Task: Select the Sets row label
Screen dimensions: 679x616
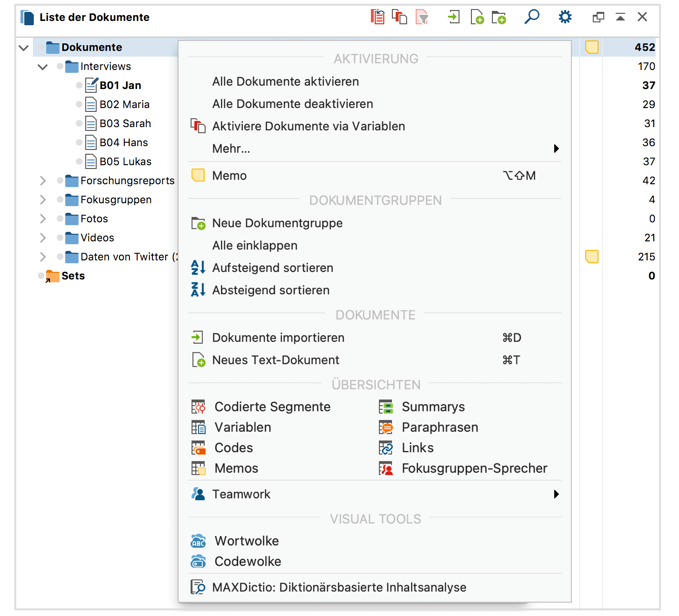Action: 73,276
